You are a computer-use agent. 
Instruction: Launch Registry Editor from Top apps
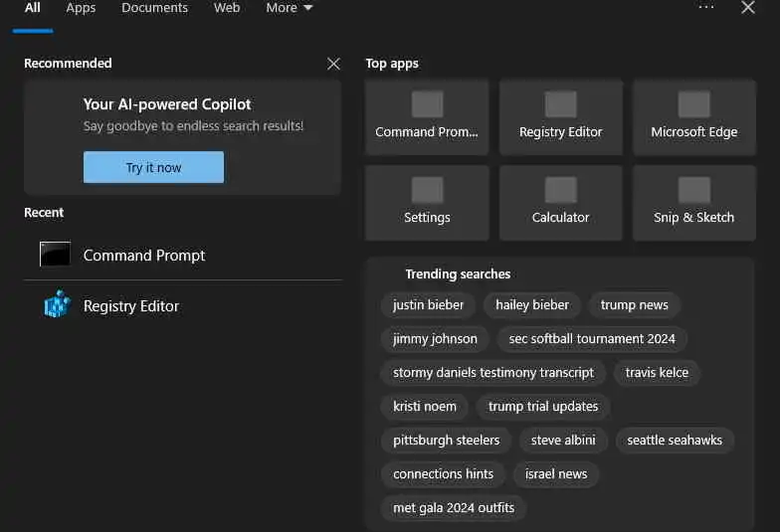560,117
